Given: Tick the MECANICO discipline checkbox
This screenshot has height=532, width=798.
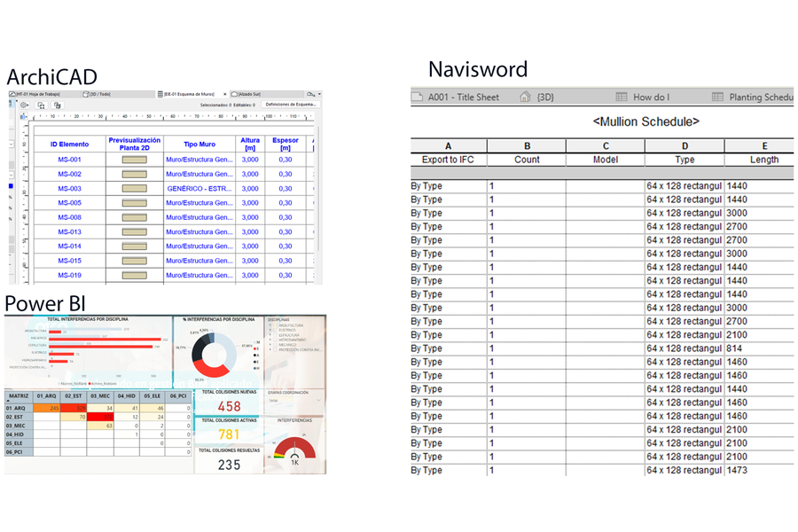Looking at the screenshot, I should (x=276, y=345).
